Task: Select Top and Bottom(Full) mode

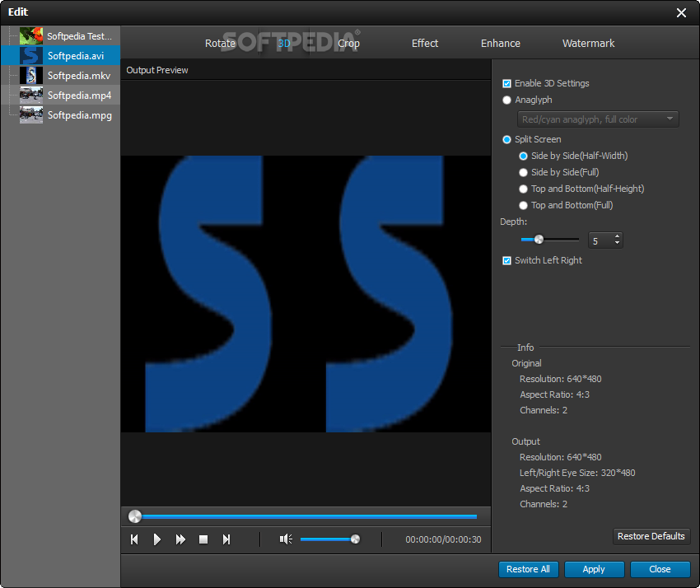Action: point(524,205)
